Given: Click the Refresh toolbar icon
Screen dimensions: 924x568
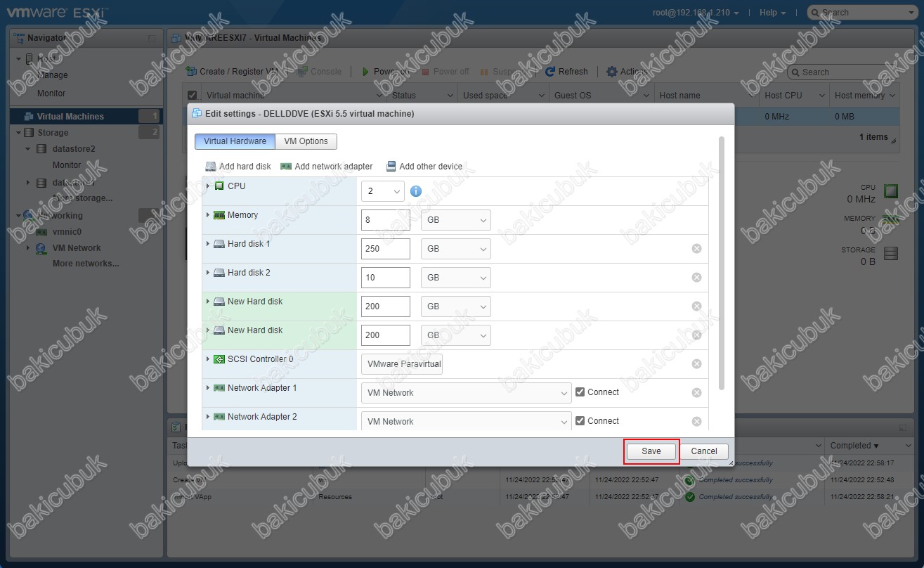Looking at the screenshot, I should [x=551, y=72].
